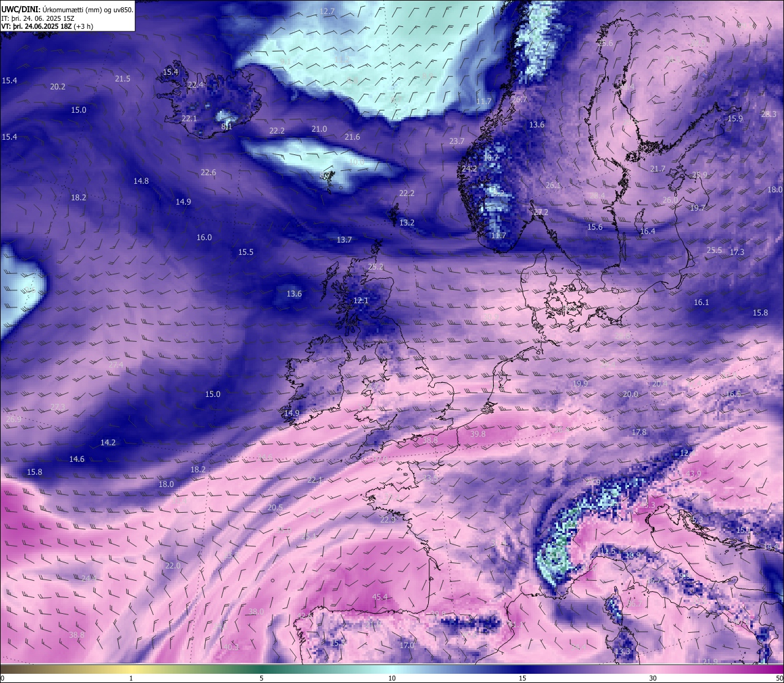Click the 16.0 value label
This screenshot has height=683, width=784.
(x=204, y=238)
